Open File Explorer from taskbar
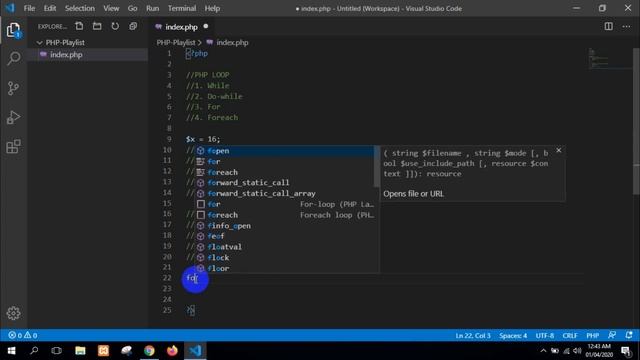The height and width of the screenshot is (360, 640). point(80,351)
